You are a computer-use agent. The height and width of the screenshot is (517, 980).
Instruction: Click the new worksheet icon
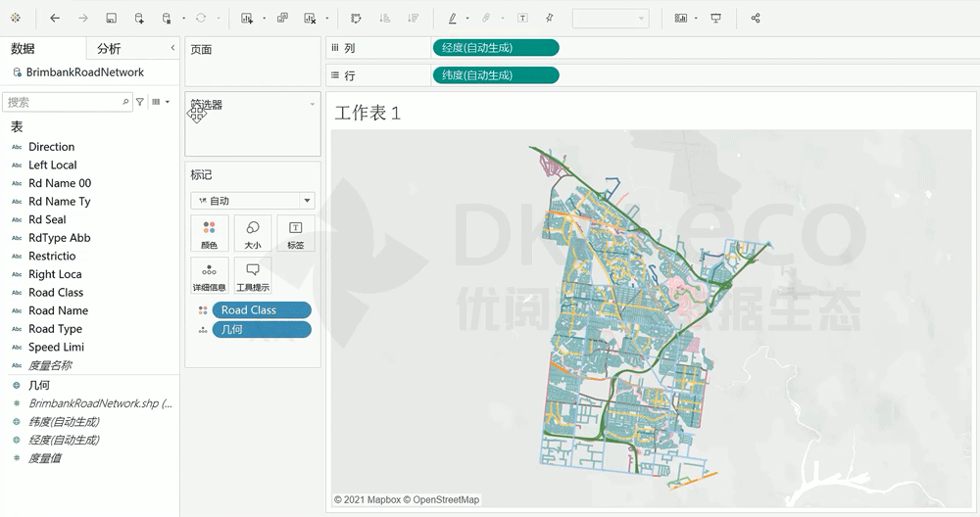coord(247,19)
